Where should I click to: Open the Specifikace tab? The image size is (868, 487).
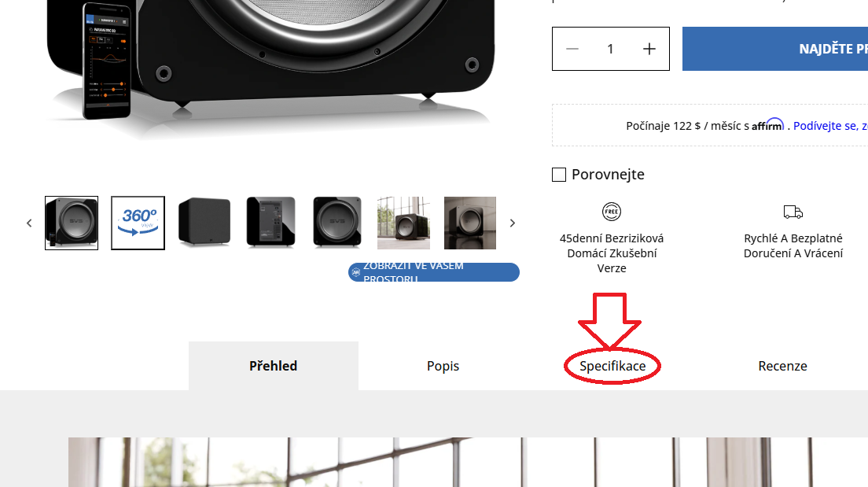click(x=612, y=366)
